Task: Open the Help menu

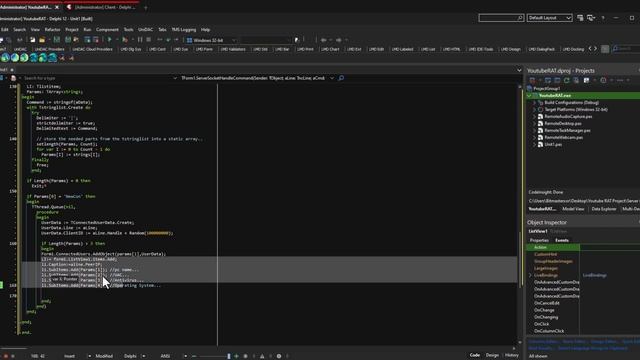Action: (205, 30)
